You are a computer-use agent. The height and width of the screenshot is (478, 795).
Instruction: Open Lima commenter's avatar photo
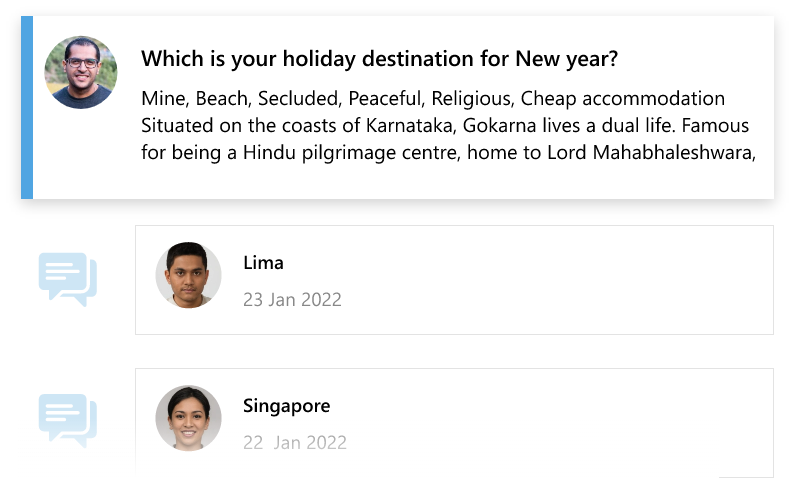(188, 275)
